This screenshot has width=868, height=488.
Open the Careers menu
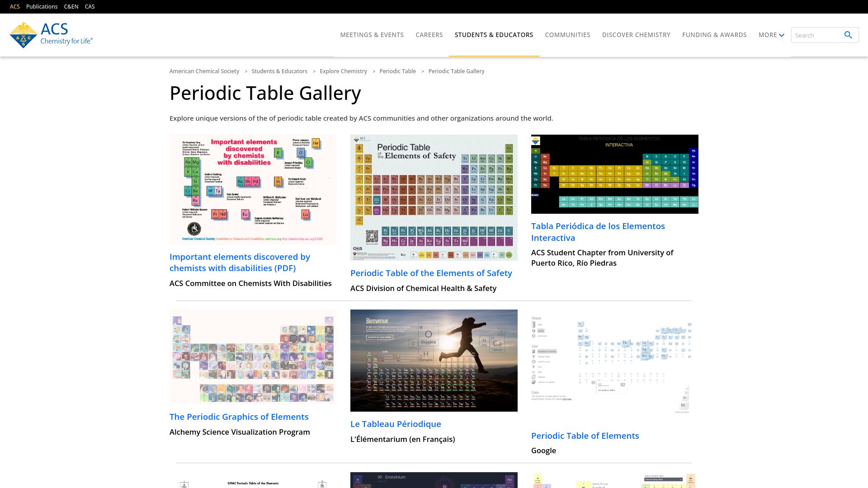pyautogui.click(x=429, y=35)
